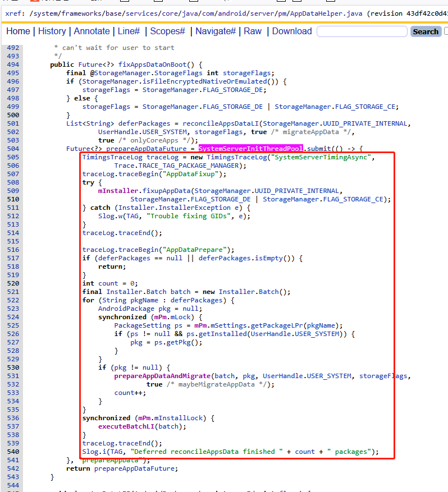The width and height of the screenshot is (448, 492).
Task: Open the 'frameworks' path segment in xref
Action: 79,13
